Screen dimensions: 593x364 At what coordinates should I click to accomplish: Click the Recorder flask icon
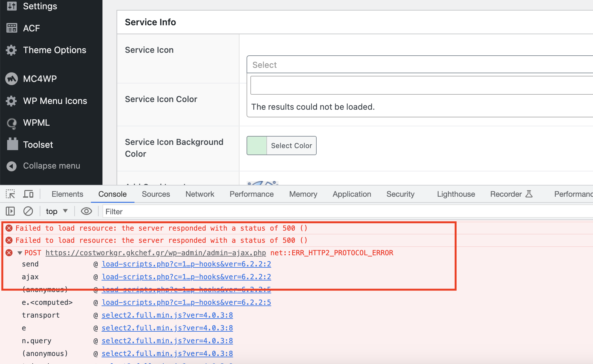click(x=529, y=194)
